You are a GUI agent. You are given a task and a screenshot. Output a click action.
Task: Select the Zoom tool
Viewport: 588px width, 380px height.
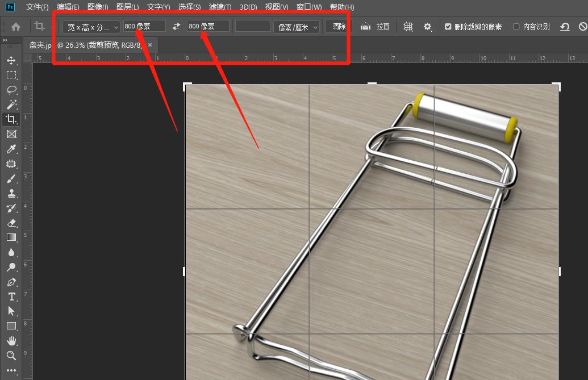(11, 355)
